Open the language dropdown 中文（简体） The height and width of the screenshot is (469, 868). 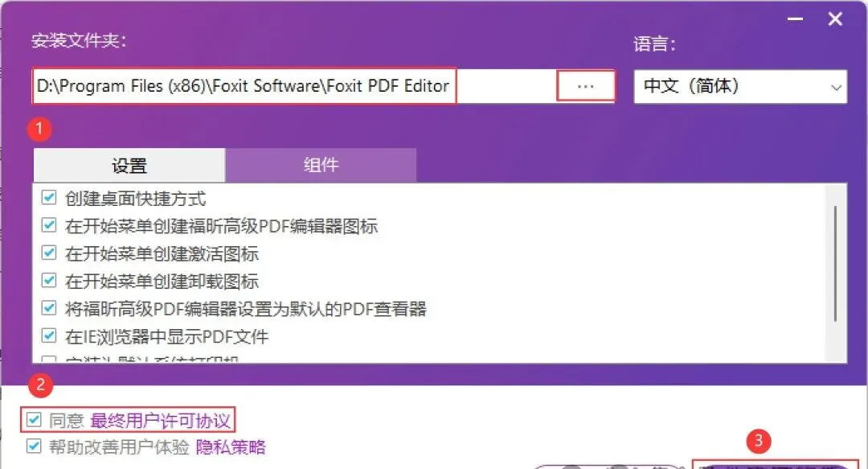[740, 87]
